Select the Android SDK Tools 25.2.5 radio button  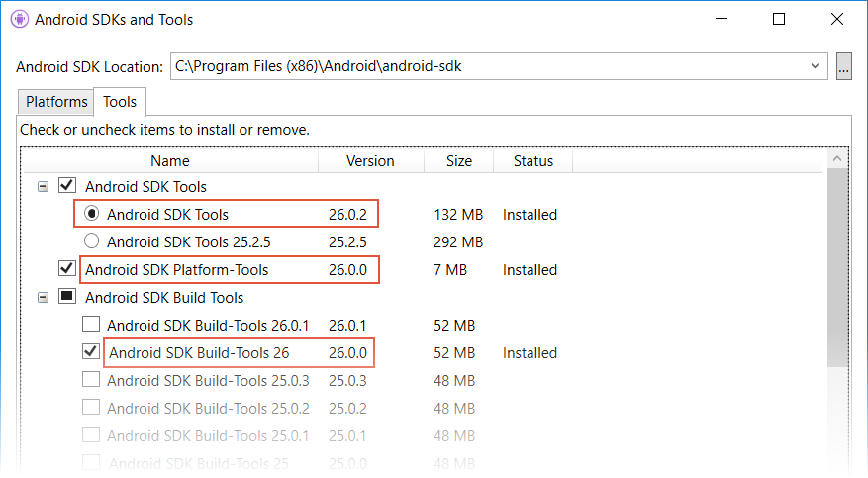[91, 241]
